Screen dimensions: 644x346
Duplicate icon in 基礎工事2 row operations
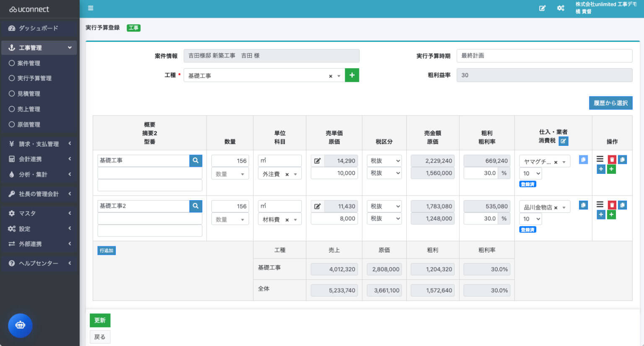pos(623,205)
